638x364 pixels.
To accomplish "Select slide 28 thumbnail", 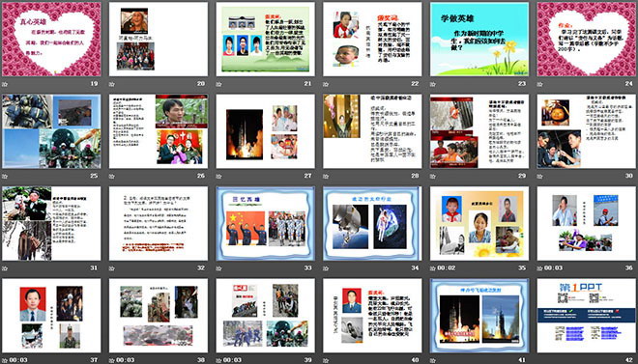I will [x=372, y=131].
